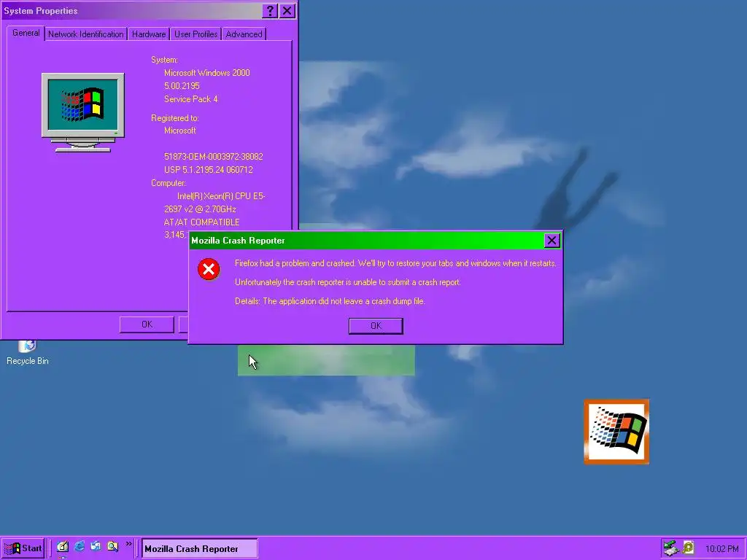The height and width of the screenshot is (560, 747).
Task: Click the '5.00.2195' version text
Action: (x=182, y=86)
